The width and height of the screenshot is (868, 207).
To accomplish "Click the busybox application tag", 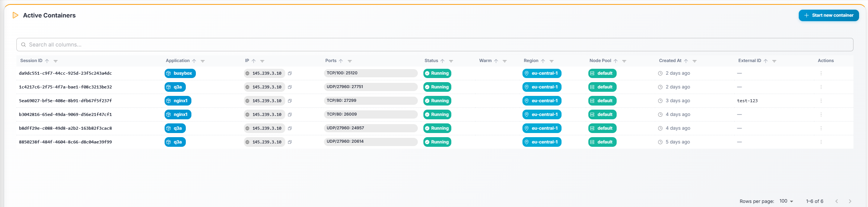I will [180, 73].
